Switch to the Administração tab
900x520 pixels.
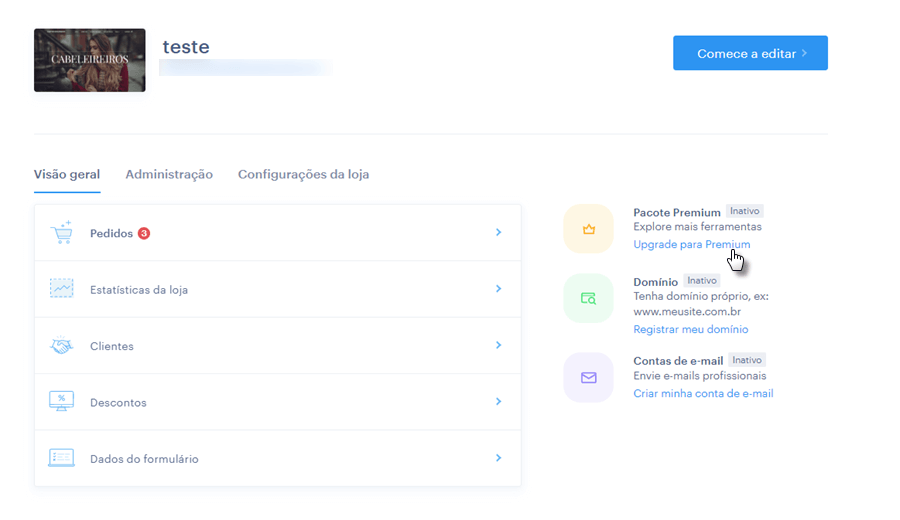click(x=169, y=174)
